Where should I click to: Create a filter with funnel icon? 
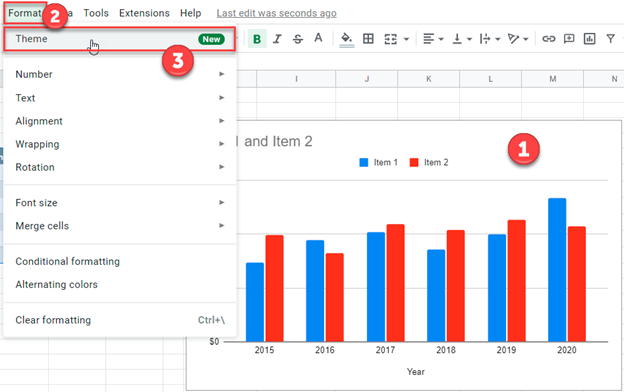[x=610, y=39]
